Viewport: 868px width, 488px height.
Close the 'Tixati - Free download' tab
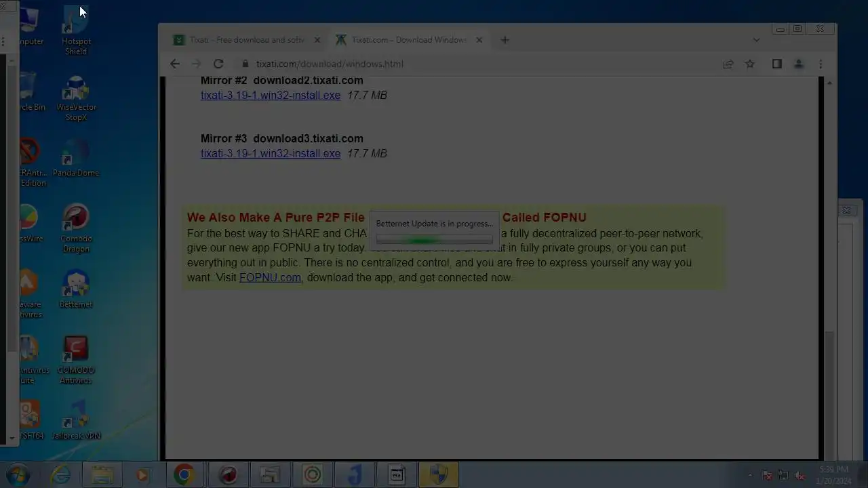pyautogui.click(x=317, y=40)
